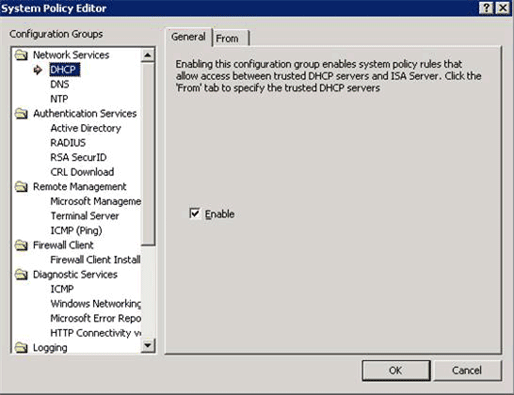Click the Remote Management folder icon

(22, 187)
